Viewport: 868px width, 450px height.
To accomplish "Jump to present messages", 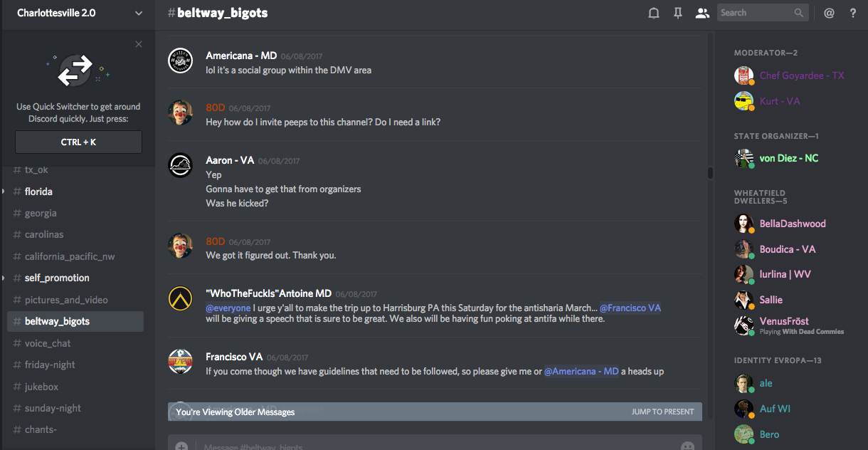I will click(662, 412).
